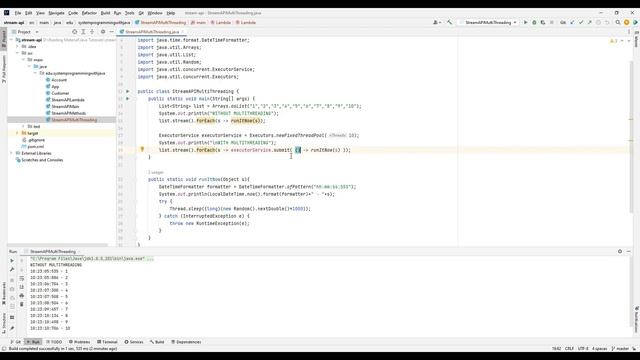Expand all items in Project panel
This screenshot has width=640, height=360.
tap(83, 31)
